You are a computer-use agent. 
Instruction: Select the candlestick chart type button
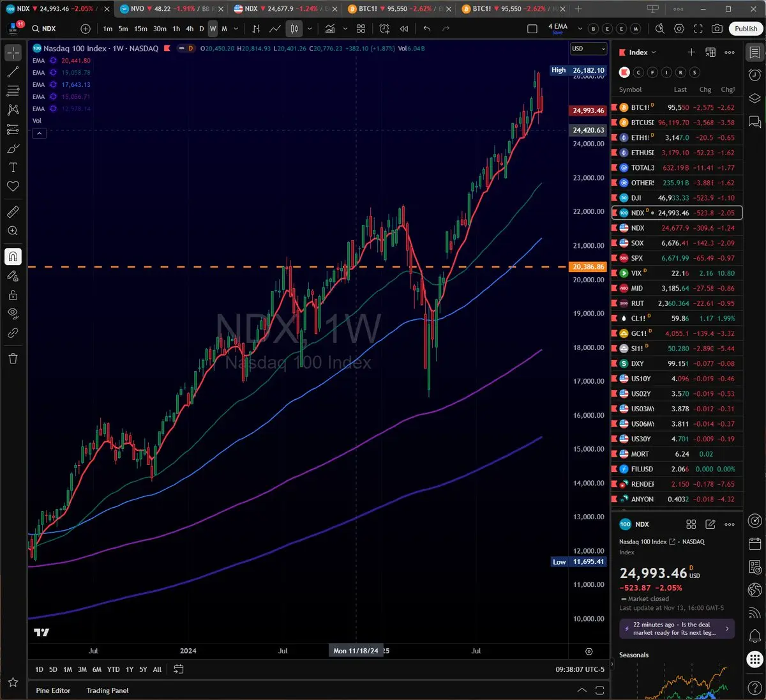[x=294, y=29]
